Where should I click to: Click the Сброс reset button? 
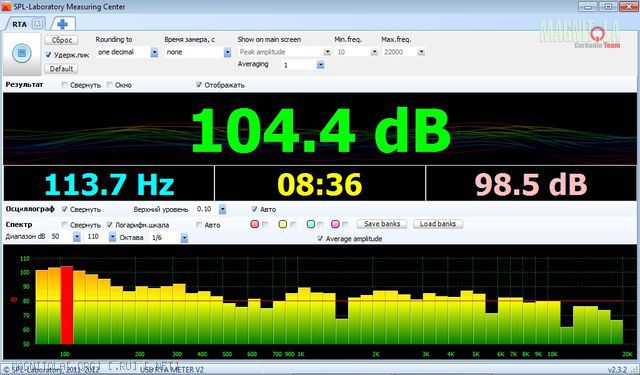click(x=61, y=40)
